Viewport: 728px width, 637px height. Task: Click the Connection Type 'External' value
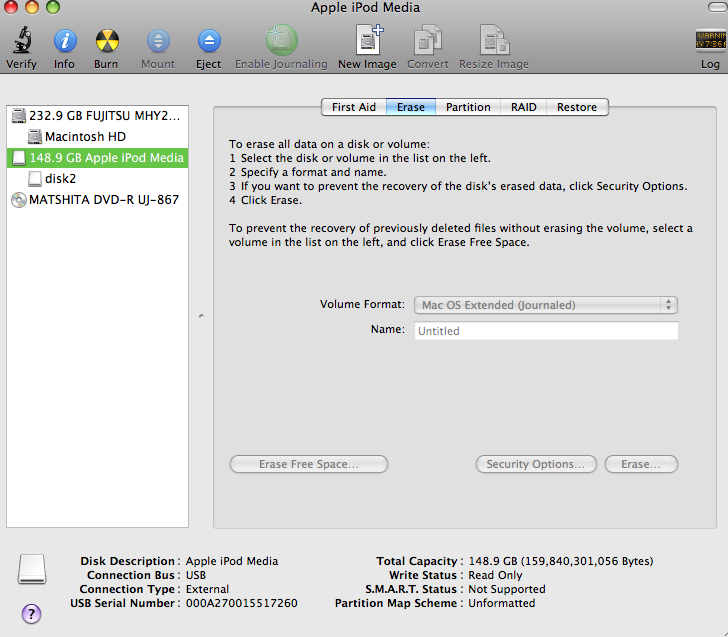[207, 589]
